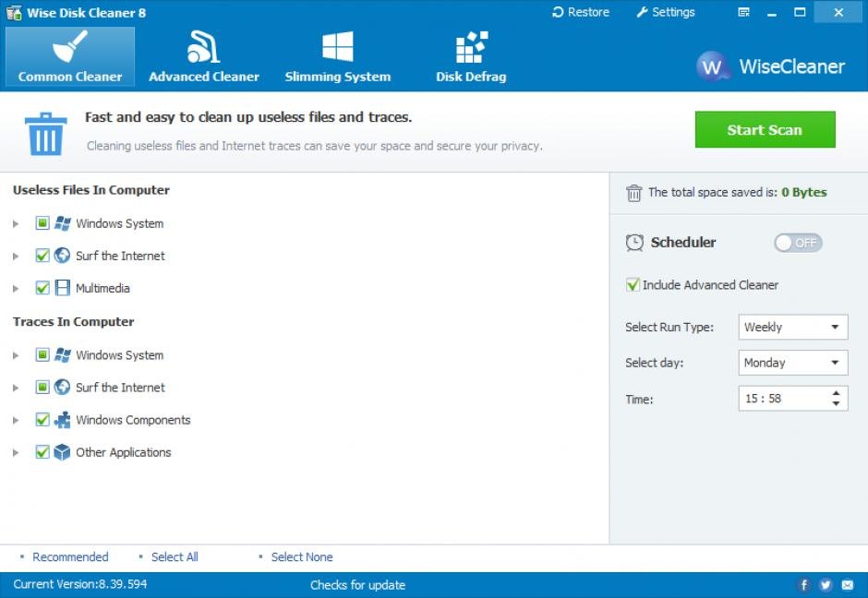Click the Other Applications box icon
Viewport: 868px width, 598px height.
pos(62,452)
